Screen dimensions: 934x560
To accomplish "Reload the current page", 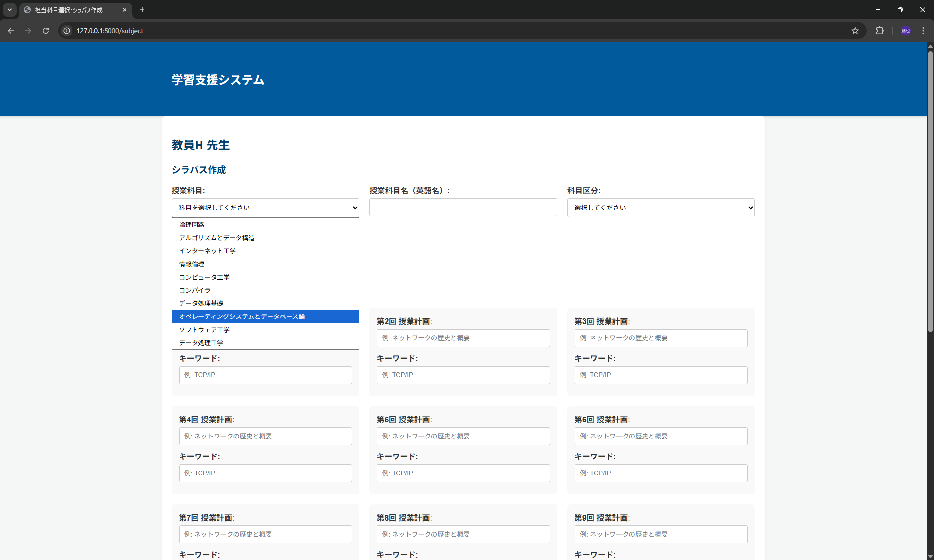I will click(x=46, y=31).
